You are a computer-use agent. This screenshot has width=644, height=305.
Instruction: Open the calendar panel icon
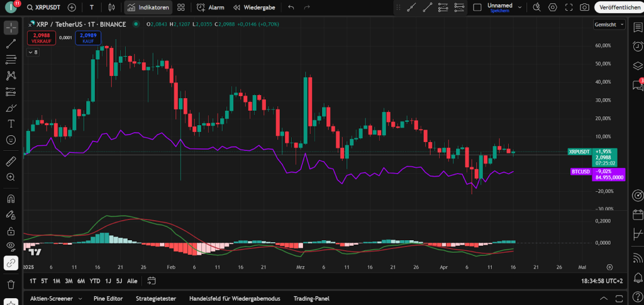638,214
